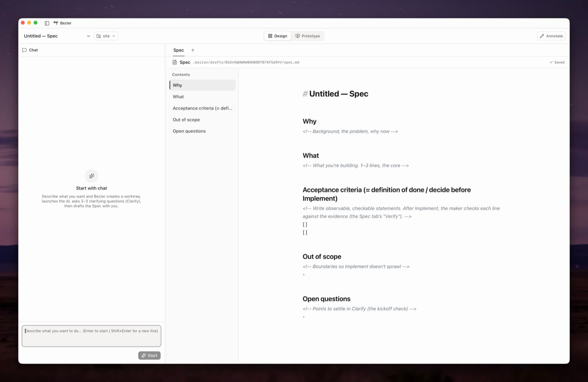This screenshot has width=588, height=382.
Task: Click the Annotate button
Action: [551, 36]
